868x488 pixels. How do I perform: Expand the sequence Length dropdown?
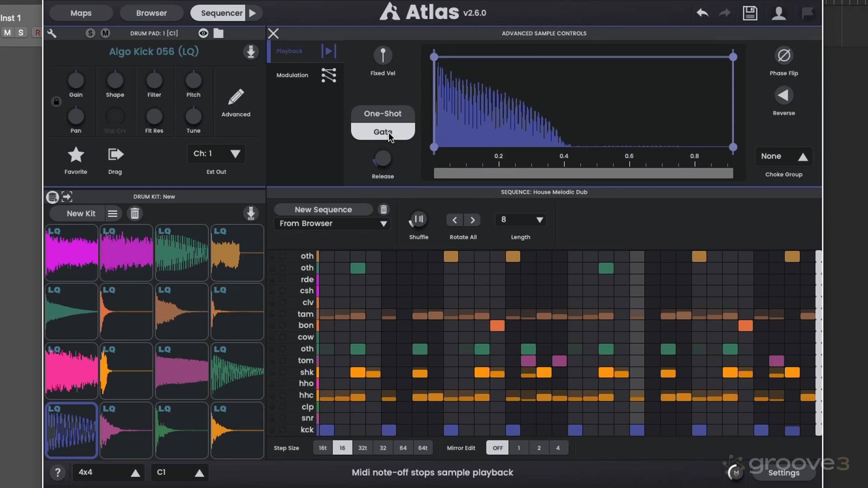521,220
